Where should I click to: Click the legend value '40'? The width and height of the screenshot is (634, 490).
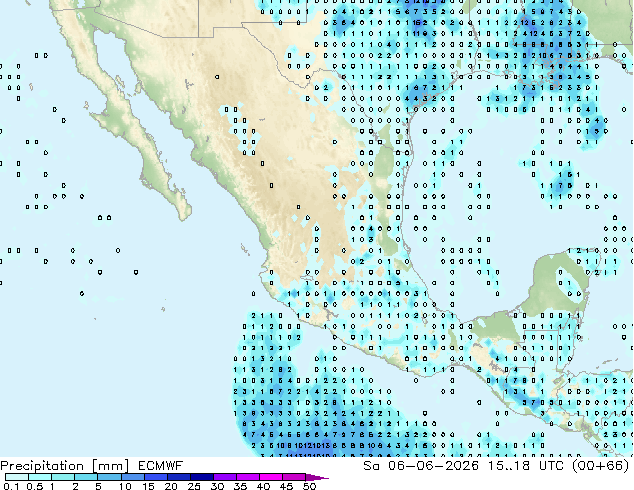(x=263, y=486)
